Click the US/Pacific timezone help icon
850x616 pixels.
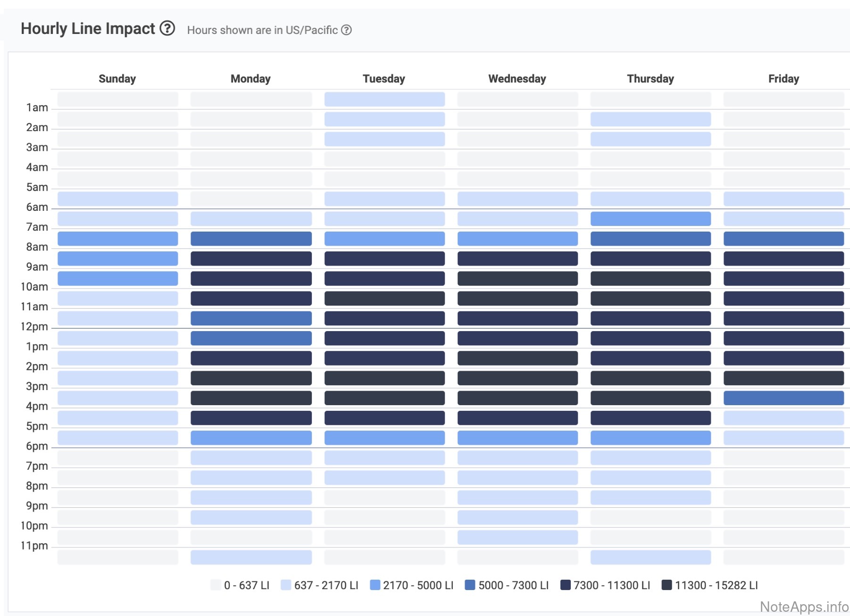coord(346,30)
